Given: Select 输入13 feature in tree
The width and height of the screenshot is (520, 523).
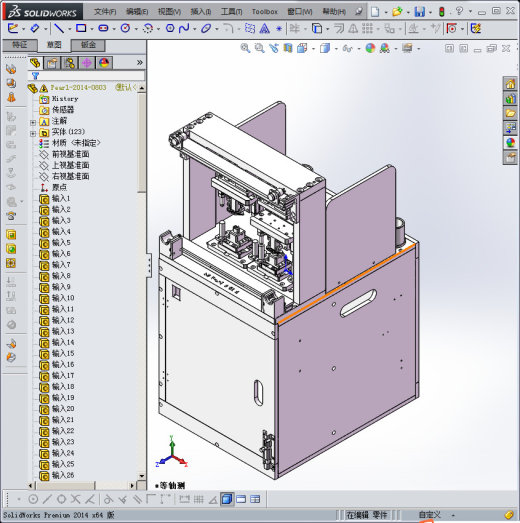Looking at the screenshot, I should [x=63, y=331].
